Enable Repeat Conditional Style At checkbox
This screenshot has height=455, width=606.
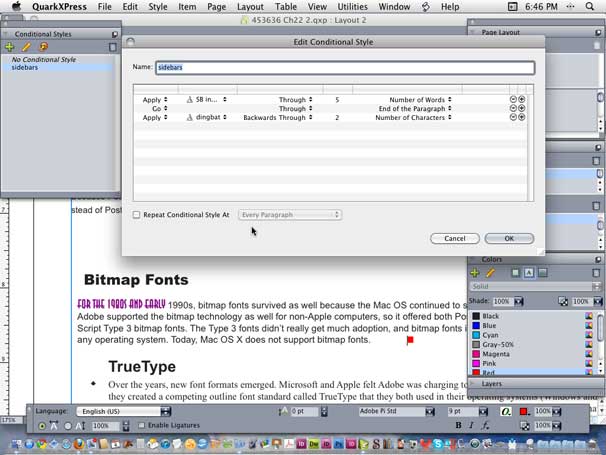[136, 215]
